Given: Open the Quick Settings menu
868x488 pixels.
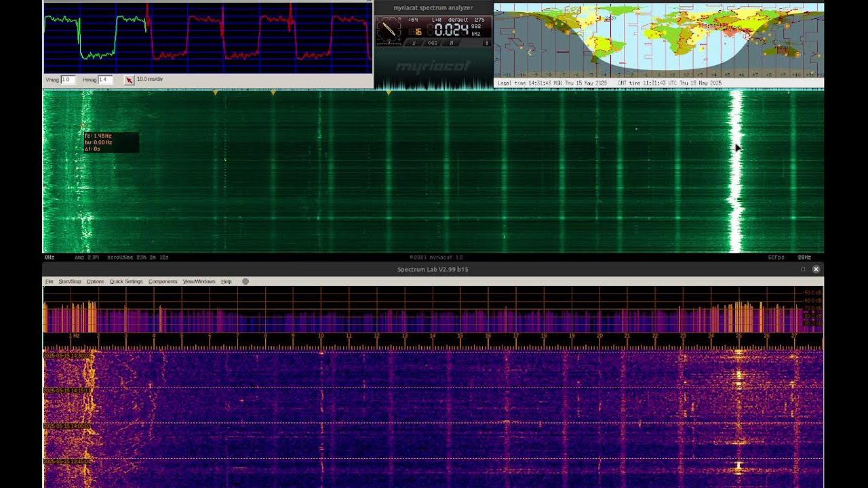Looking at the screenshot, I should coord(126,281).
